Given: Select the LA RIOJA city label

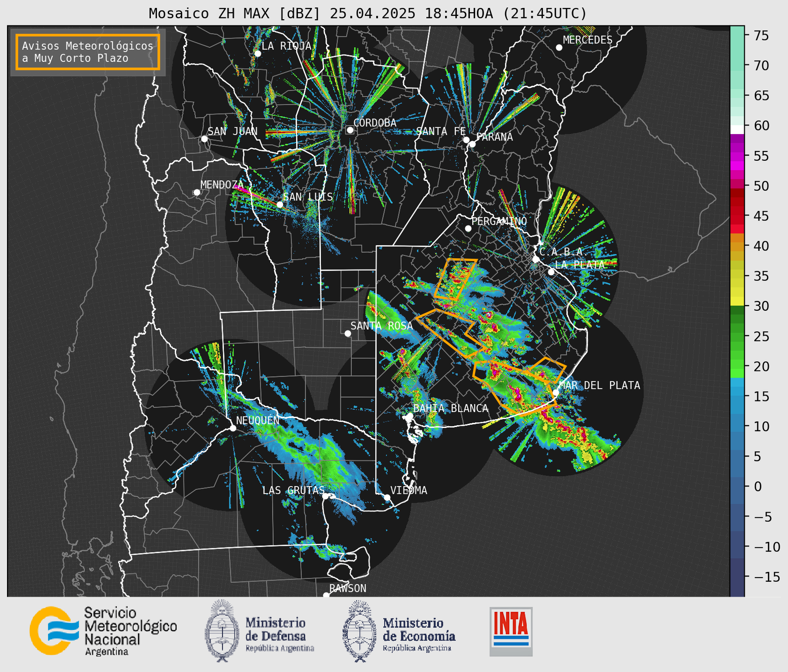Looking at the screenshot, I should [286, 46].
